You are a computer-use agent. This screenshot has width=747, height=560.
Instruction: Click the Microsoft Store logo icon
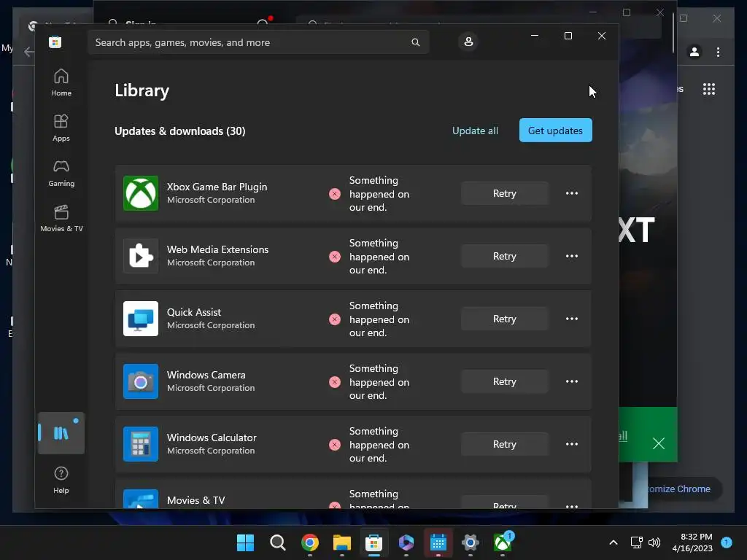[55, 42]
